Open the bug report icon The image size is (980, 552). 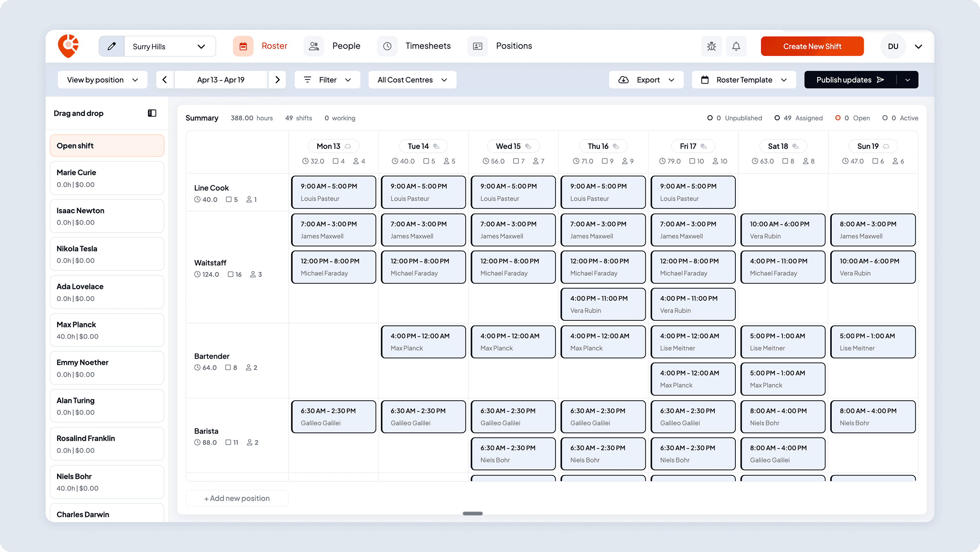tap(711, 46)
